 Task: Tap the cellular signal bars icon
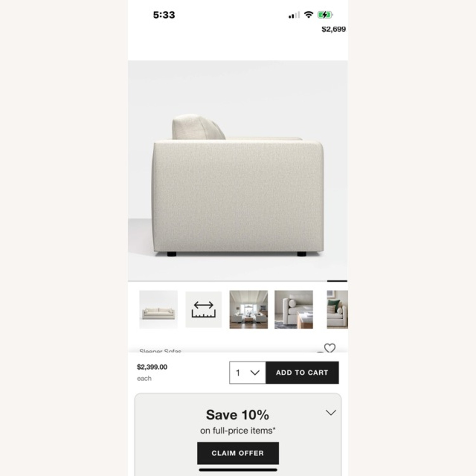tap(294, 15)
